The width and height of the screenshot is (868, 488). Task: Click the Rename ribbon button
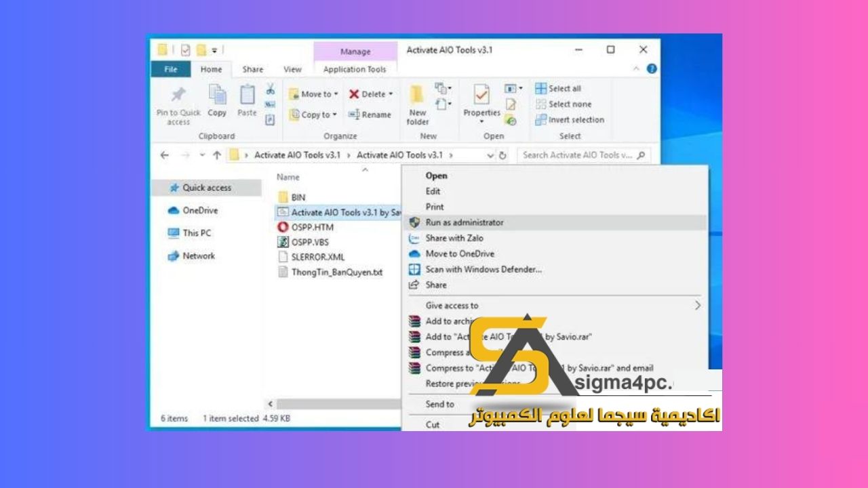pos(370,115)
